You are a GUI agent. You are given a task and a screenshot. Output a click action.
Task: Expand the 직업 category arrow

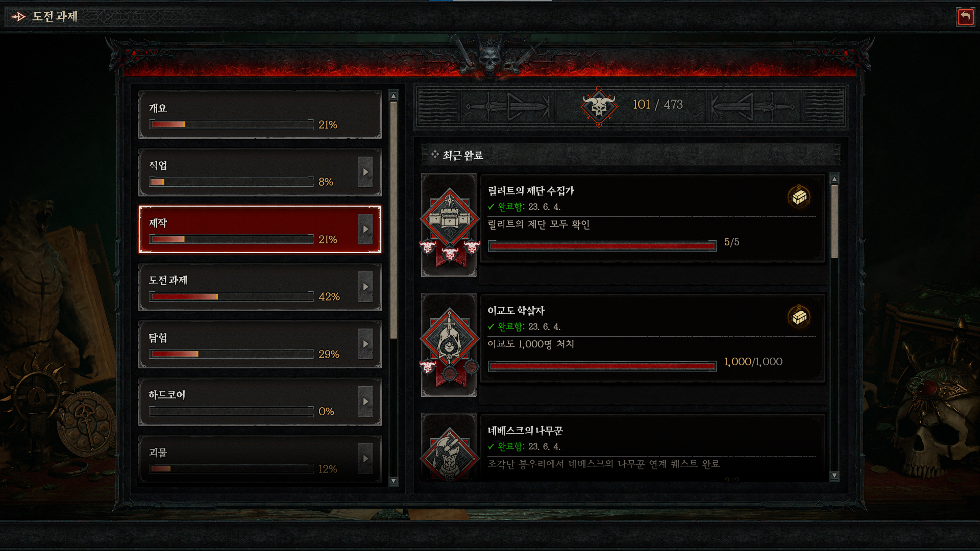tap(365, 172)
